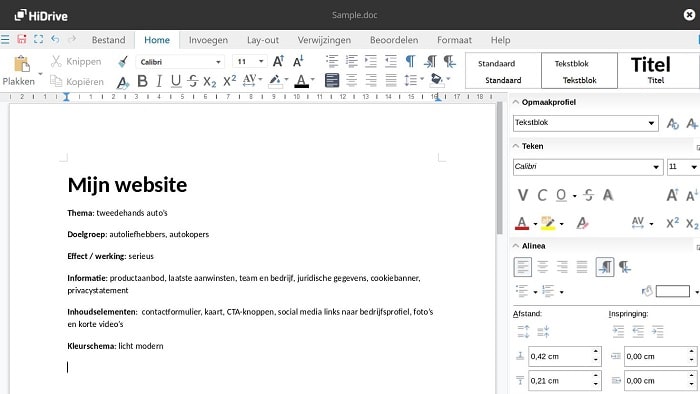Set right-to-left text direction in ribbon
This screenshot has height=394, width=700.
[450, 61]
